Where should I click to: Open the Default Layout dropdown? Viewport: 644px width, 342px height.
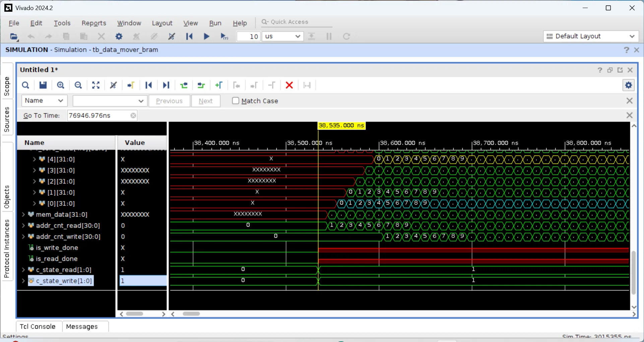point(591,36)
